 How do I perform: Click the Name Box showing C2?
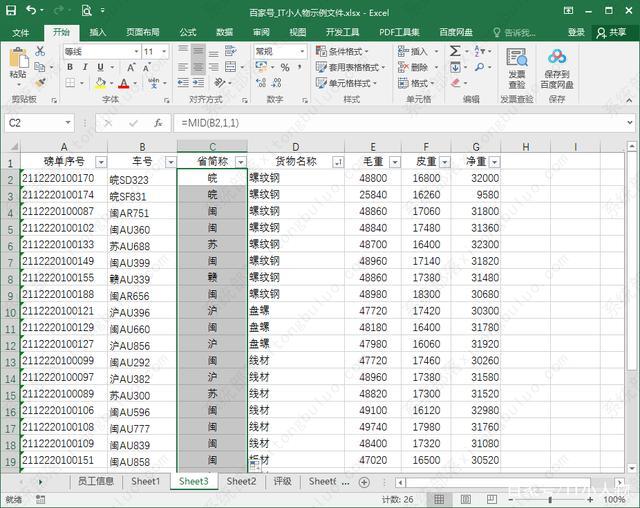point(40,122)
